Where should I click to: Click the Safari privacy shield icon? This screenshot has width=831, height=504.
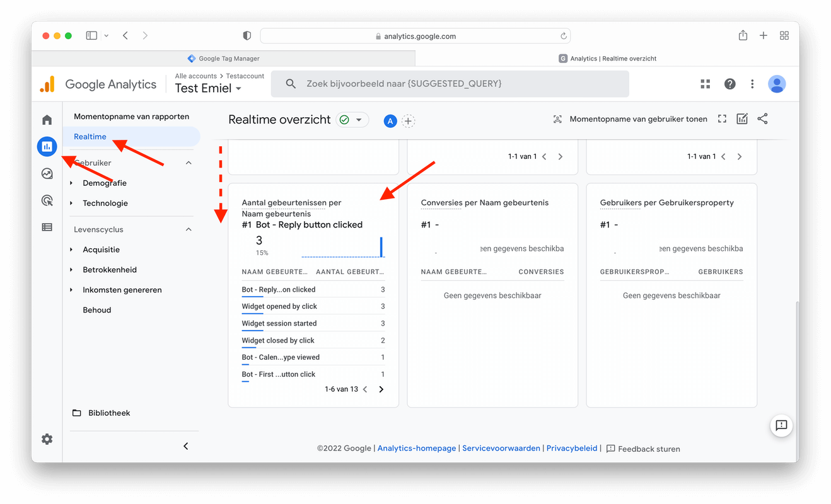(x=247, y=36)
